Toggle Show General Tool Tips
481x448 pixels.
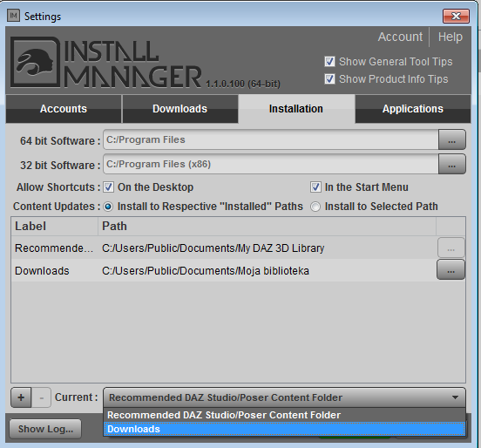(x=329, y=61)
